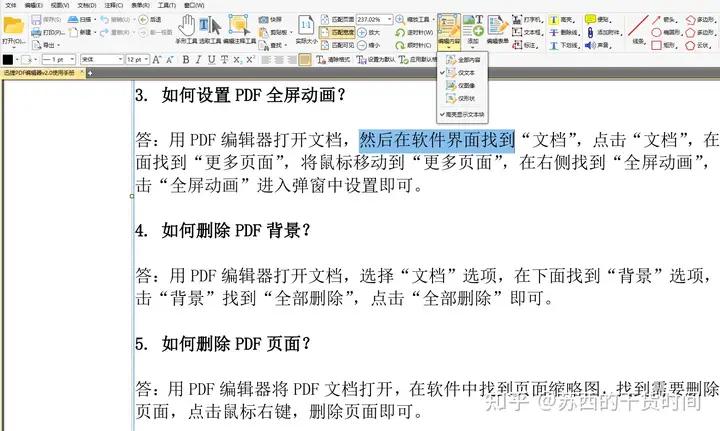Viewport: 720px width, 431px height.
Task: Expand the 导出 export dropdown
Action: pyautogui.click(x=59, y=45)
